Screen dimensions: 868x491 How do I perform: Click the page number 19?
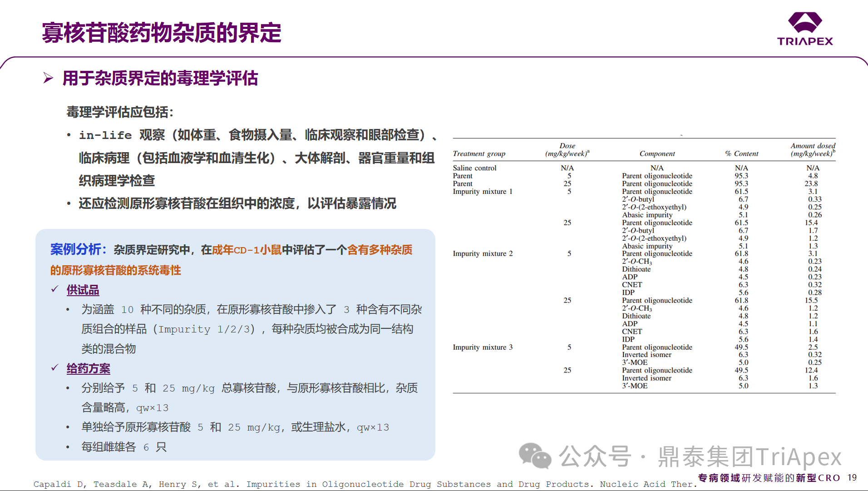click(852, 477)
